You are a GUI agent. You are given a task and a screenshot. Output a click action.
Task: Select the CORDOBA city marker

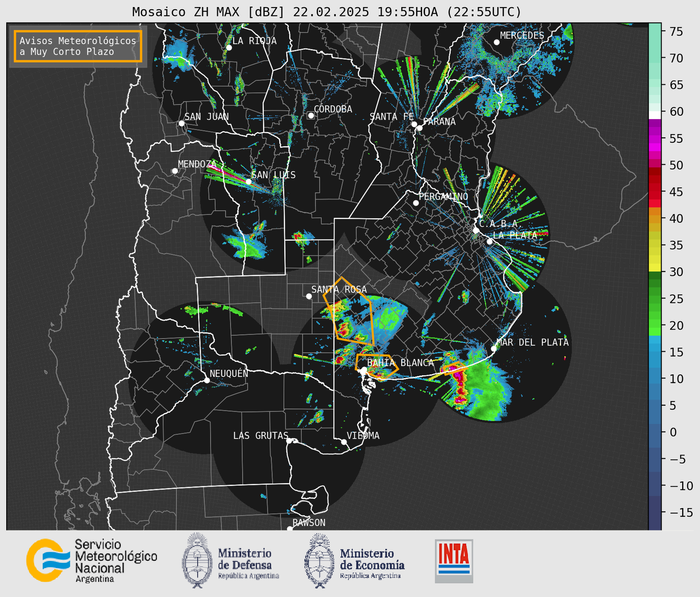pyautogui.click(x=311, y=115)
